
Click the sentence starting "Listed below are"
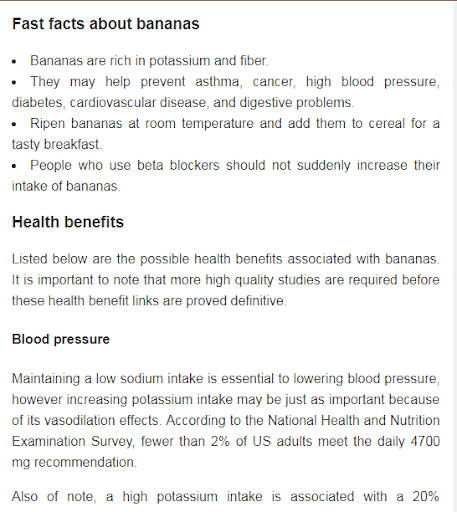tap(226, 259)
